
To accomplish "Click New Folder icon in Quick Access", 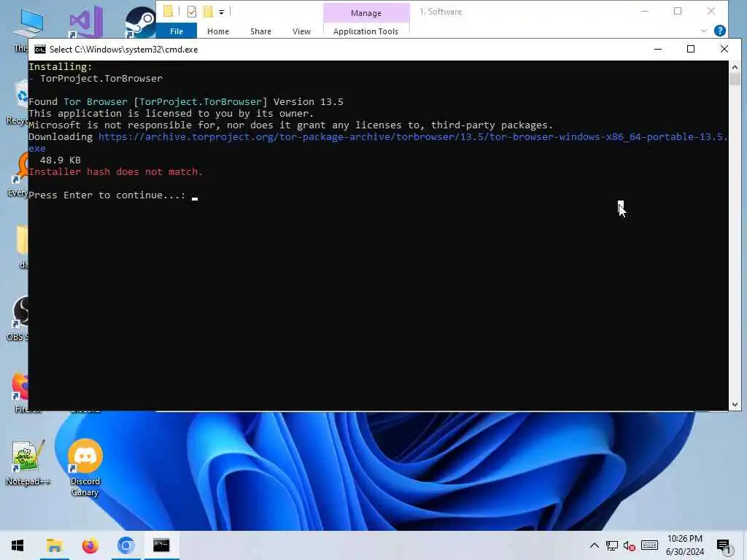I will tap(208, 12).
